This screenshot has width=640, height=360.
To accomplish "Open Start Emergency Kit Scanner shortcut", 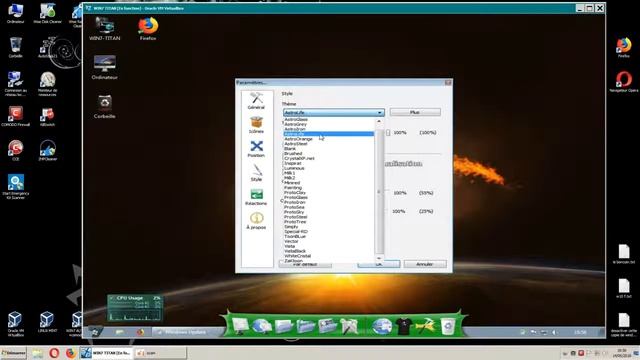I will [x=16, y=187].
